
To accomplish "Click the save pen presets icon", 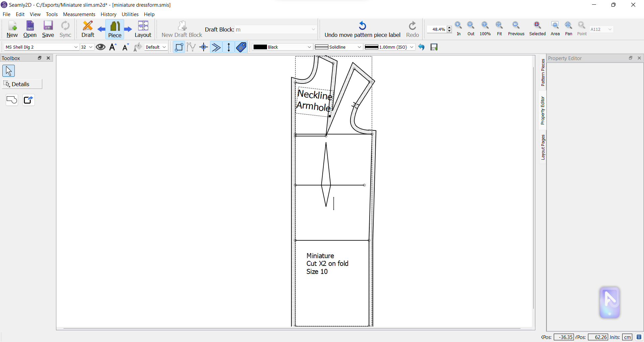I will click(x=434, y=47).
